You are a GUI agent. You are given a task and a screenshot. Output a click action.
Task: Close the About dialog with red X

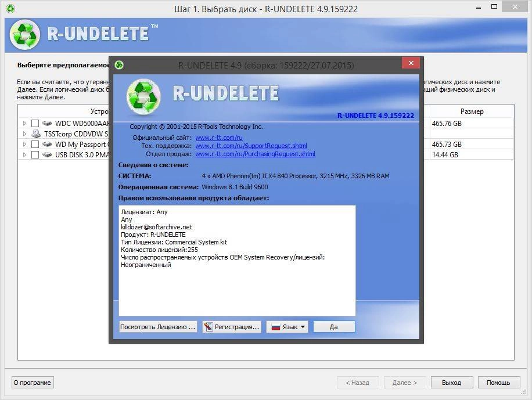[411, 63]
